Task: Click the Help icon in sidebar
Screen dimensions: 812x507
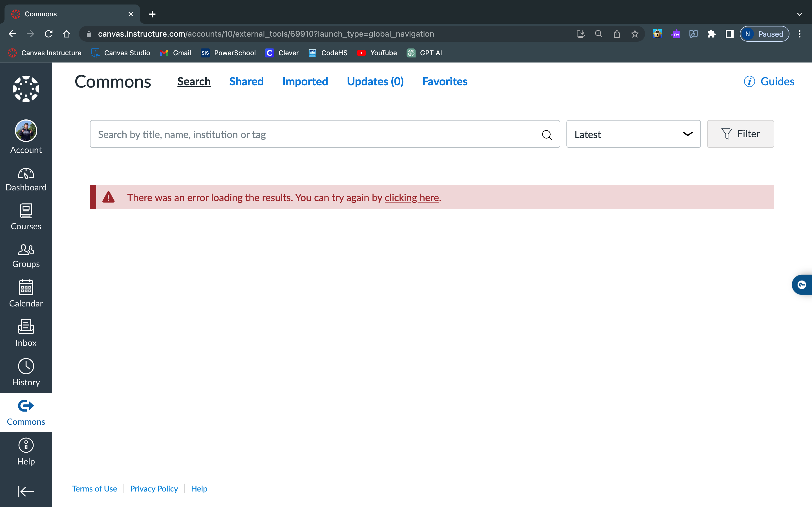Action: [26, 451]
